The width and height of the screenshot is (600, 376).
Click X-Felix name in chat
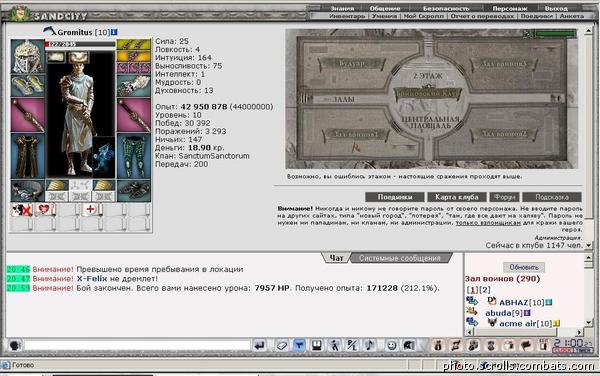92,278
